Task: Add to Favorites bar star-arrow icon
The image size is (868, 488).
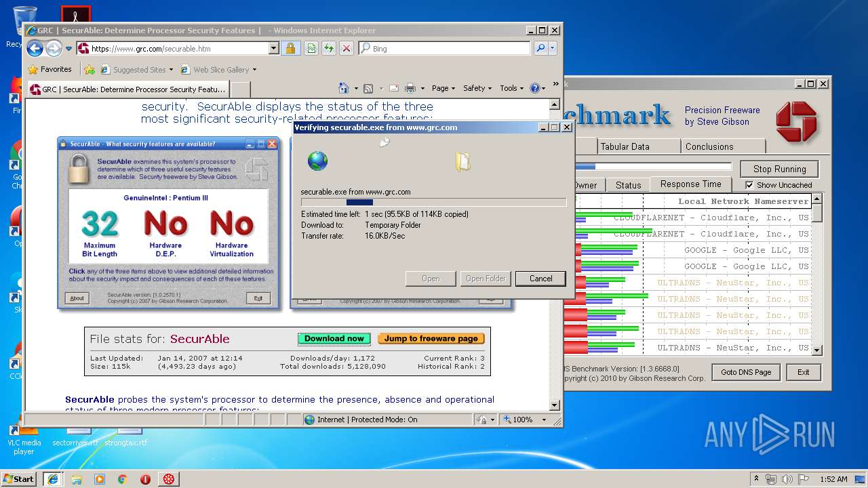Action: pos(90,69)
